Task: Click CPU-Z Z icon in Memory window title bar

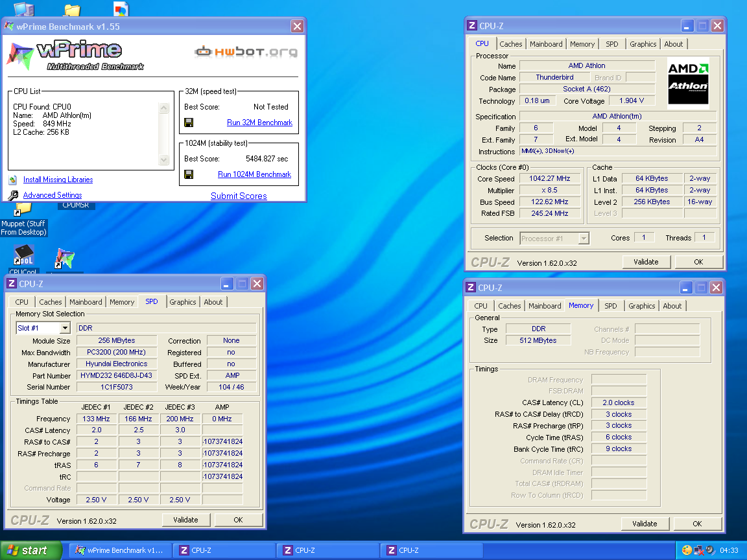Action: pos(471,288)
